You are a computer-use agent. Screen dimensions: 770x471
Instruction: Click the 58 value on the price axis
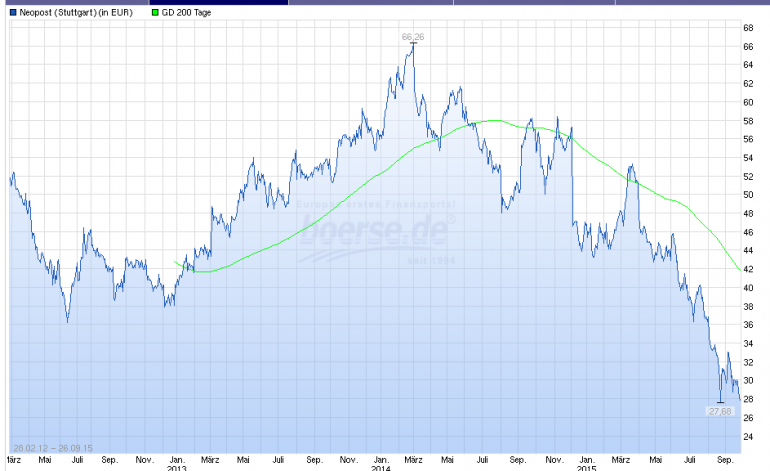748,121
